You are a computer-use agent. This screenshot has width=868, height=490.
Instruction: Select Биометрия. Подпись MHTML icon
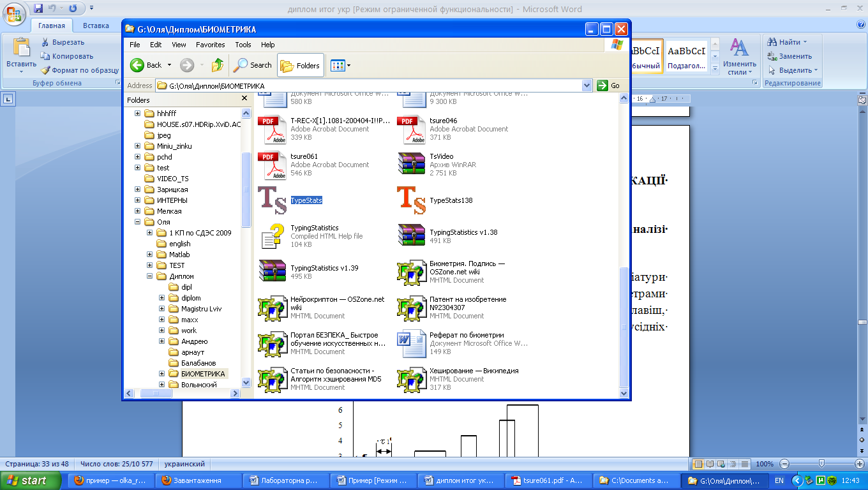click(412, 272)
